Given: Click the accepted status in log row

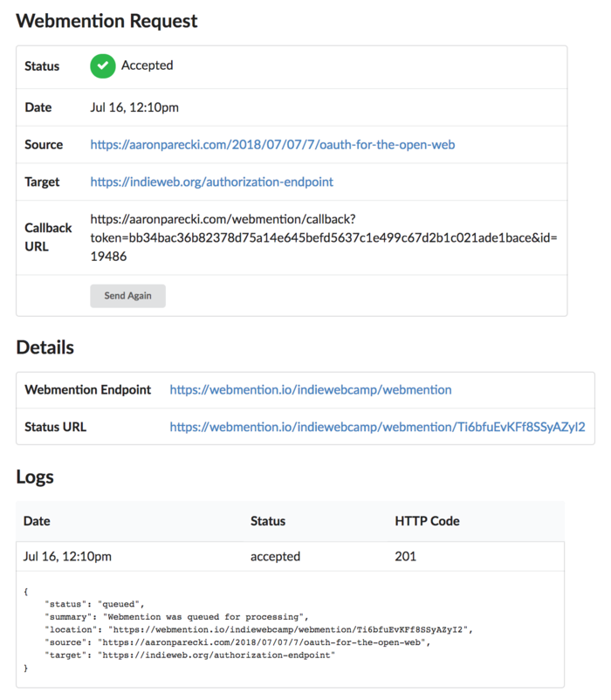Looking at the screenshot, I should [275, 556].
